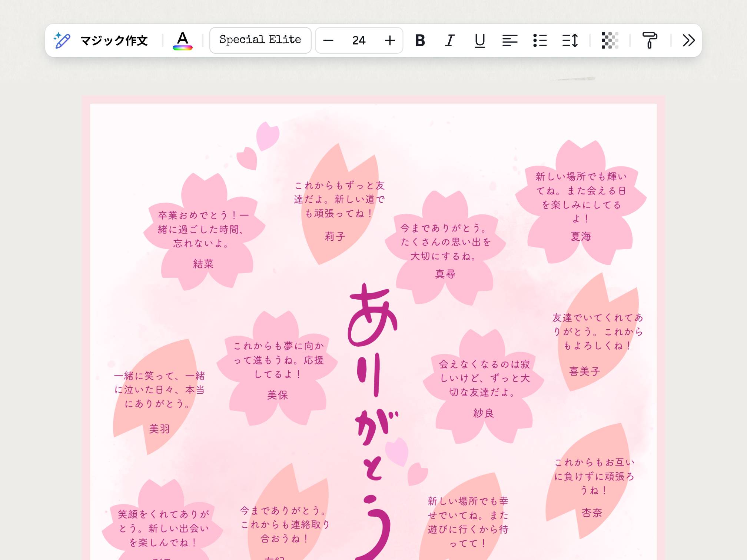Select the peach petal message by 莉子
The width and height of the screenshot is (747, 560).
coord(339,199)
